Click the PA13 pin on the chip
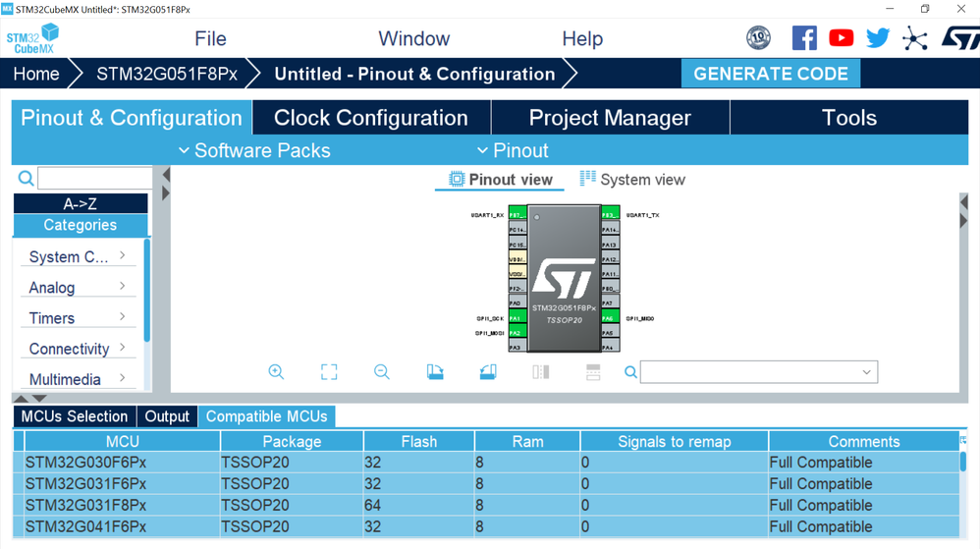 [610, 245]
